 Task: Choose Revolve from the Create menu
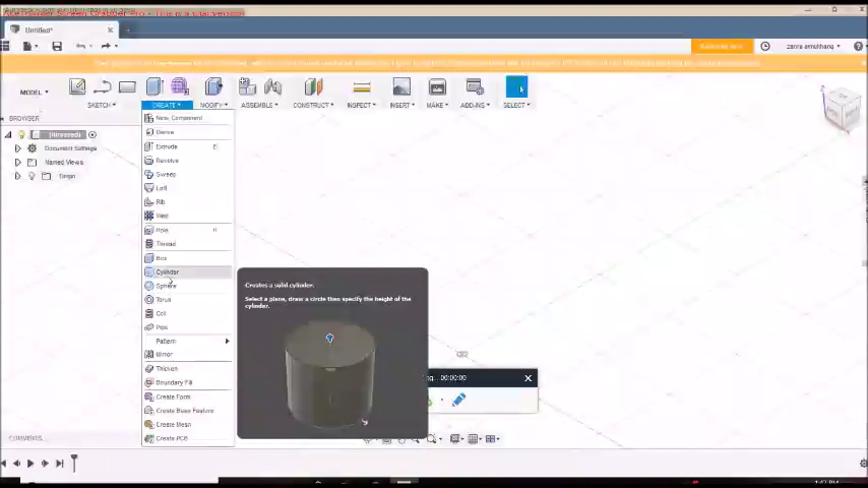[188, 160]
